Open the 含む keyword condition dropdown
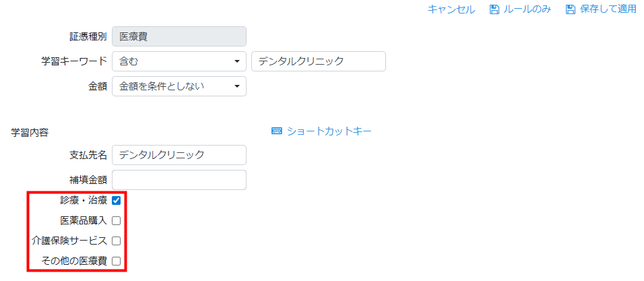 179,61
